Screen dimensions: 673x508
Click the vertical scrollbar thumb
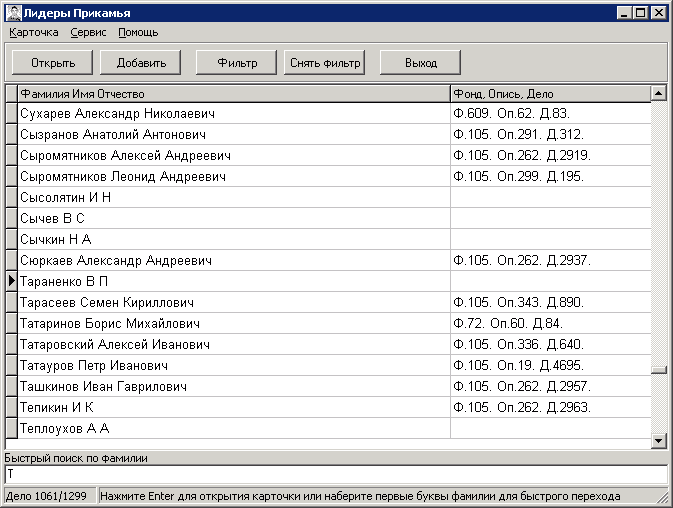tap(658, 370)
